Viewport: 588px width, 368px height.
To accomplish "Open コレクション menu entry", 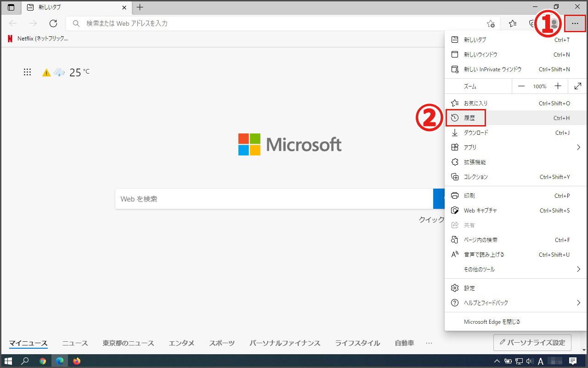I will [x=514, y=177].
